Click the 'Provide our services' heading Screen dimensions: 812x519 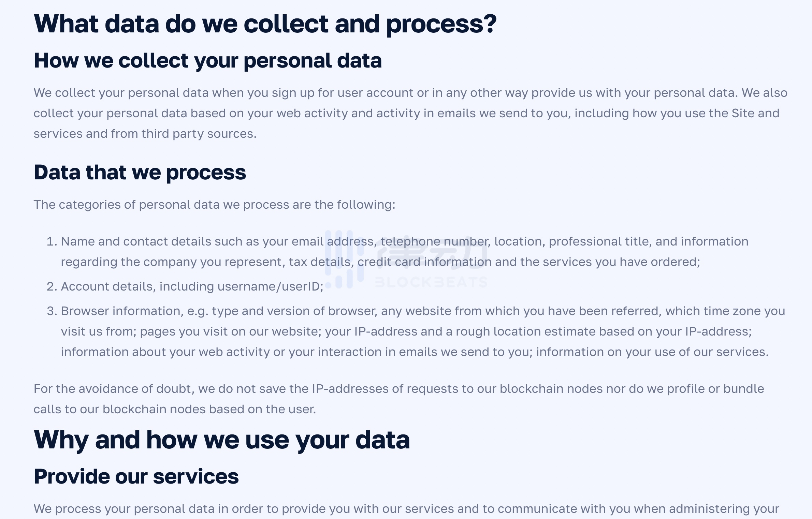tap(136, 476)
